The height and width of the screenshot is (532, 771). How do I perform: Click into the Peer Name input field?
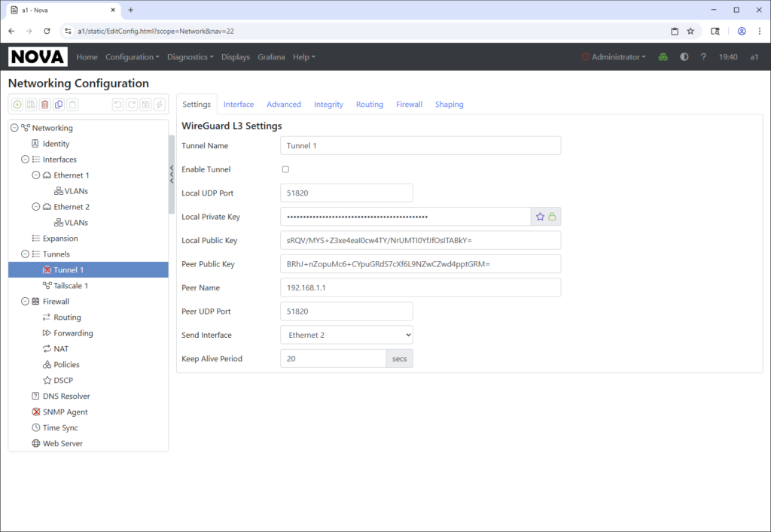420,287
